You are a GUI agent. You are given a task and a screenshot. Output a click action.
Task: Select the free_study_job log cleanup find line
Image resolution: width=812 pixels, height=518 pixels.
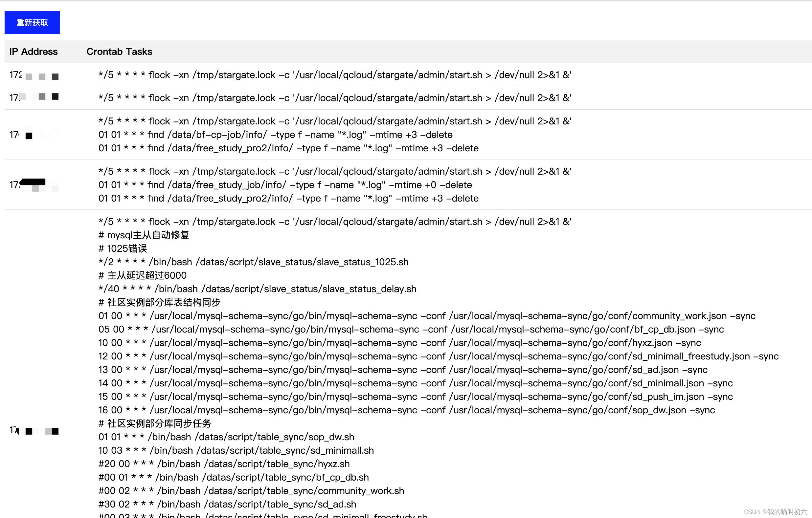(x=285, y=185)
